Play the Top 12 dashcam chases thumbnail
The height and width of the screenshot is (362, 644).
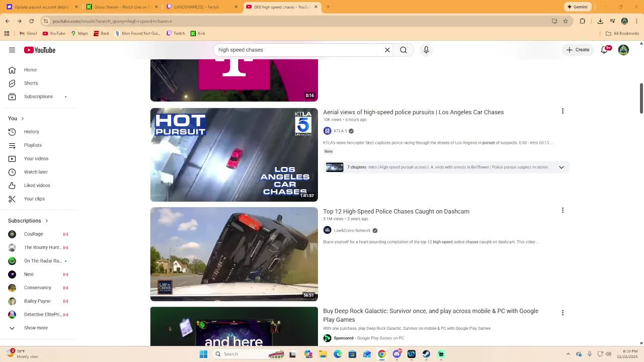(x=234, y=254)
